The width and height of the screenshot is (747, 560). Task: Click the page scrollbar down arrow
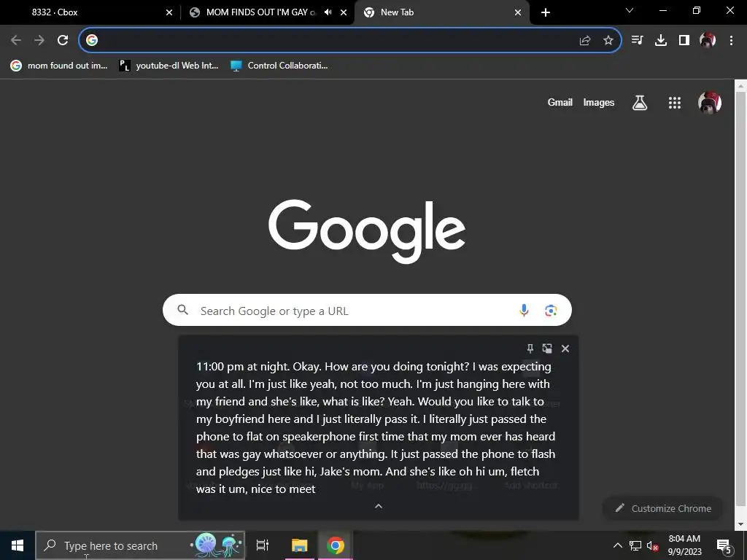[740, 525]
